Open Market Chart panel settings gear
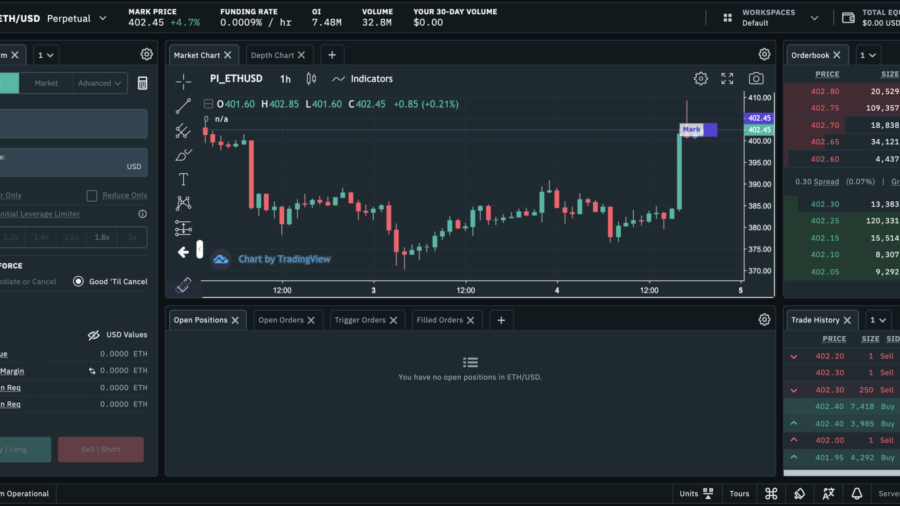This screenshot has width=900, height=506. pyautogui.click(x=764, y=55)
